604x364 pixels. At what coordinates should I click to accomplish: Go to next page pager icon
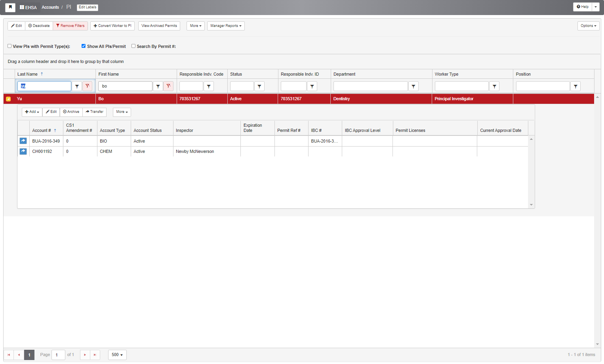(85, 355)
